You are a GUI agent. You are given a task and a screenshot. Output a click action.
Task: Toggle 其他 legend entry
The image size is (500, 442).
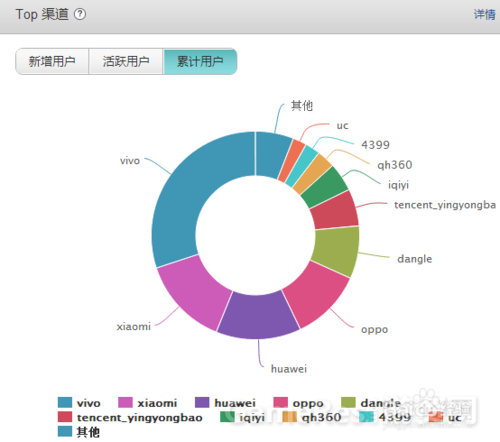click(79, 432)
